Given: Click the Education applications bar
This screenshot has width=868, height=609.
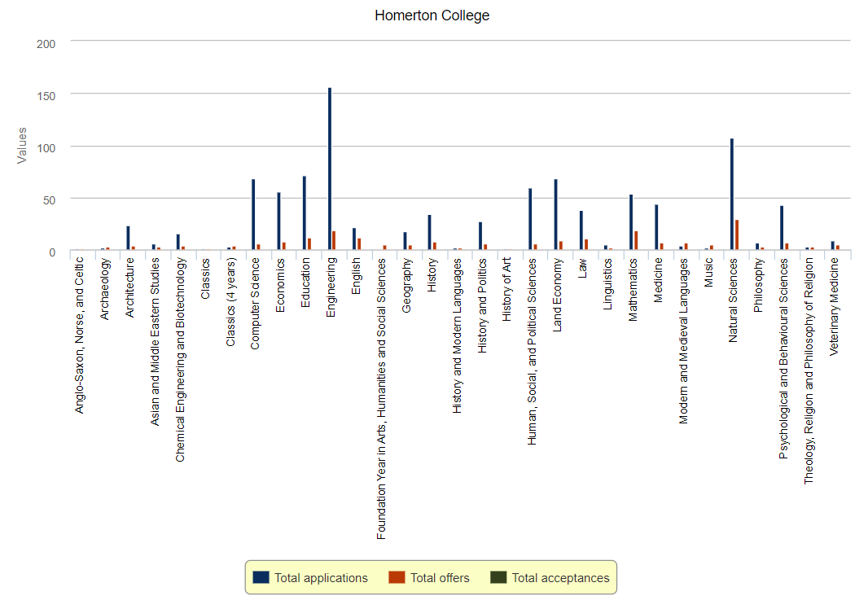Looking at the screenshot, I should pyautogui.click(x=305, y=212).
